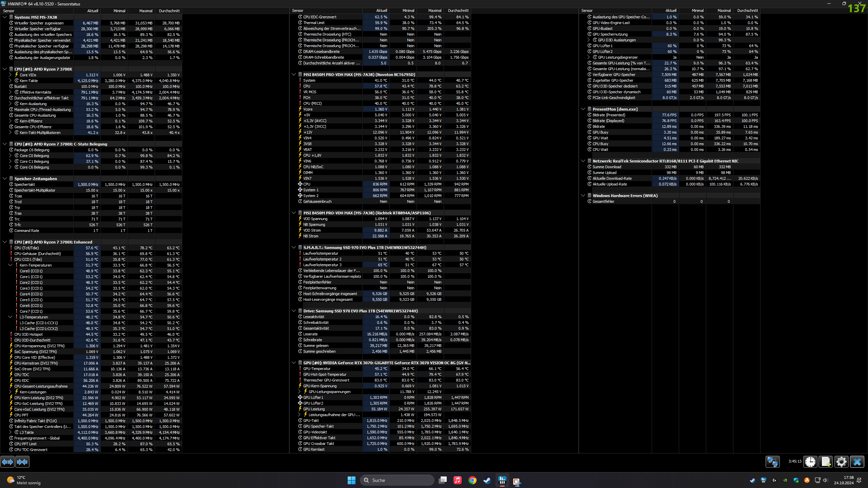Expand GPU D3D Auslastungen entry
868x488 pixels.
coord(589,40)
